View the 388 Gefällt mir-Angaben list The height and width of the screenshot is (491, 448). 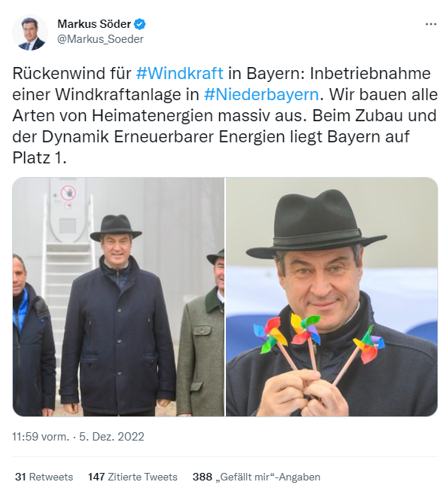[257, 477]
